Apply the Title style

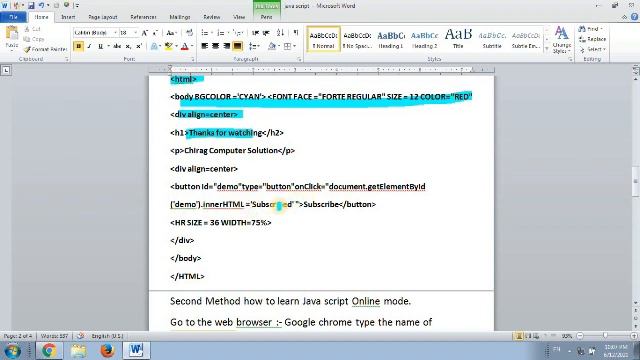458,40
